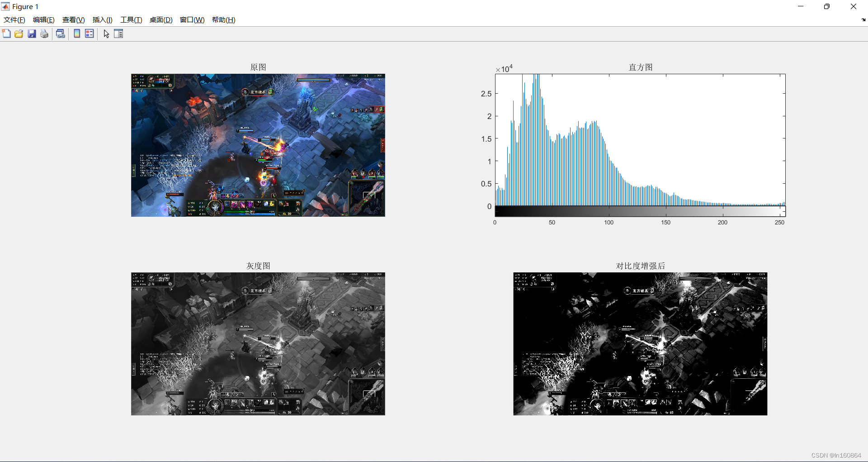Open the 查看(V) menu

(74, 19)
